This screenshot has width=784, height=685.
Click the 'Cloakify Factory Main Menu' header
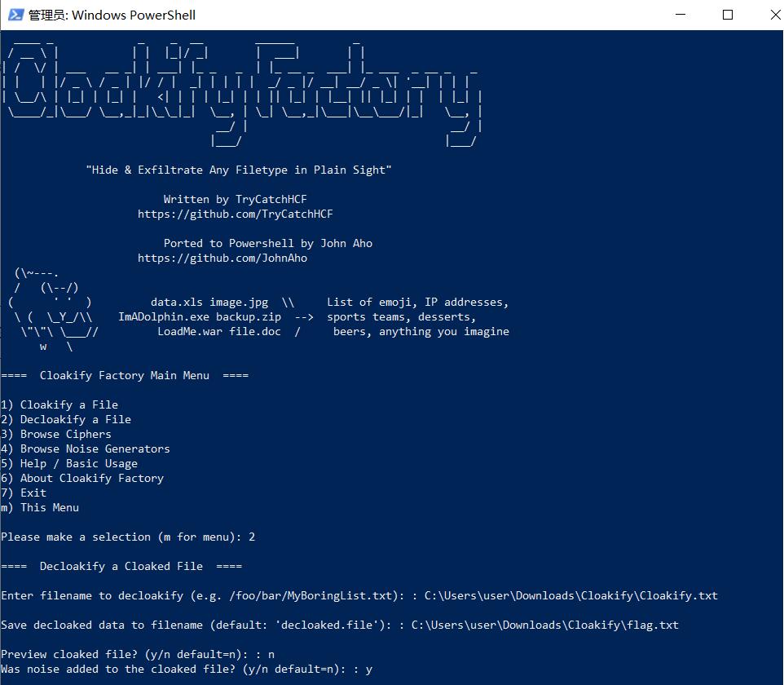125,376
